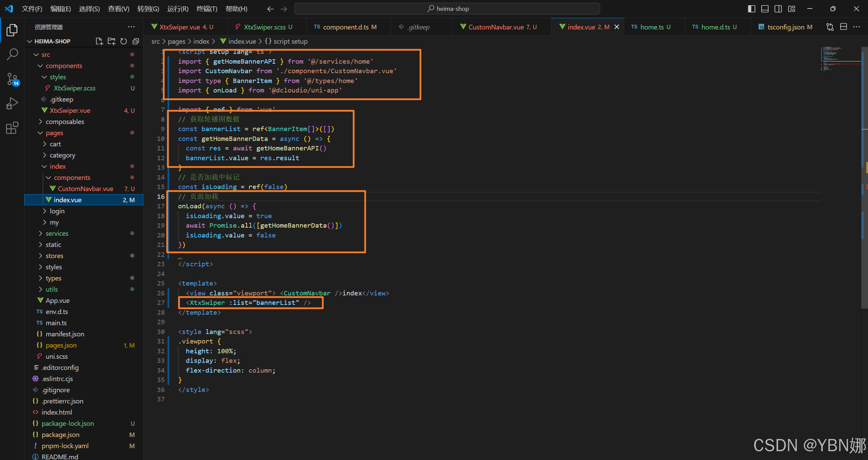Image resolution: width=868 pixels, height=460 pixels.
Task: Collapse the pages folder
Action: (x=54, y=133)
